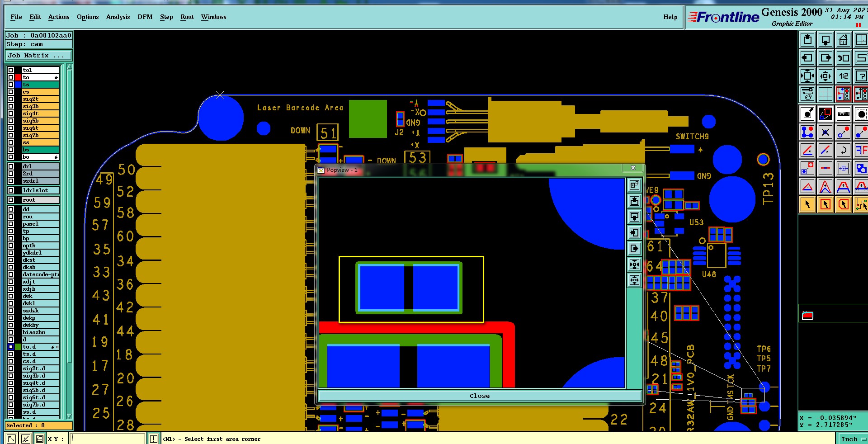Click the layer list scrollbar up arrow
868x444 pixels.
tap(69, 67)
